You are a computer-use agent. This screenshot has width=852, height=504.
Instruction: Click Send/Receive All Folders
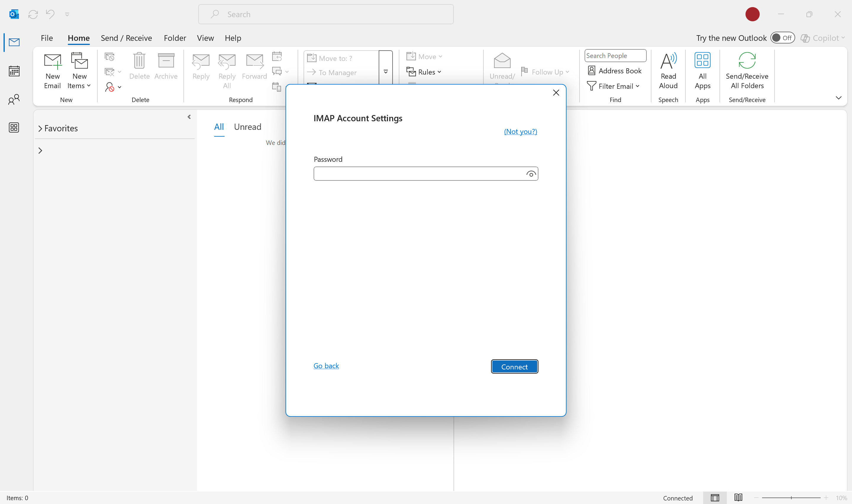click(x=747, y=71)
